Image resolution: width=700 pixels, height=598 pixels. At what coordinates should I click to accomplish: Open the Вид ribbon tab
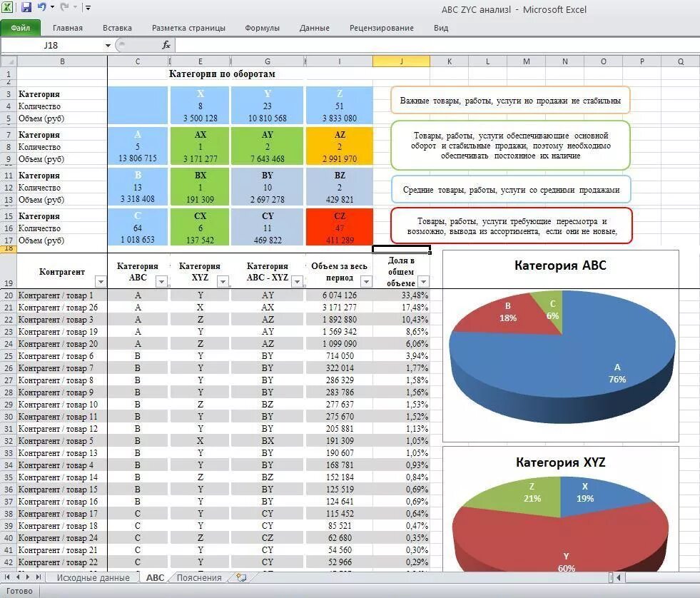coord(441,28)
